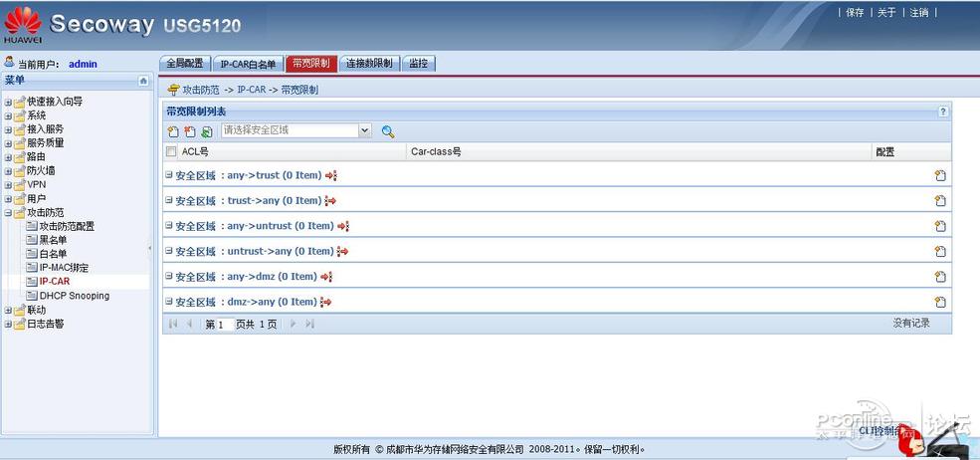Click the 注销 logout link
This screenshot has width=980, height=460.
[918, 13]
